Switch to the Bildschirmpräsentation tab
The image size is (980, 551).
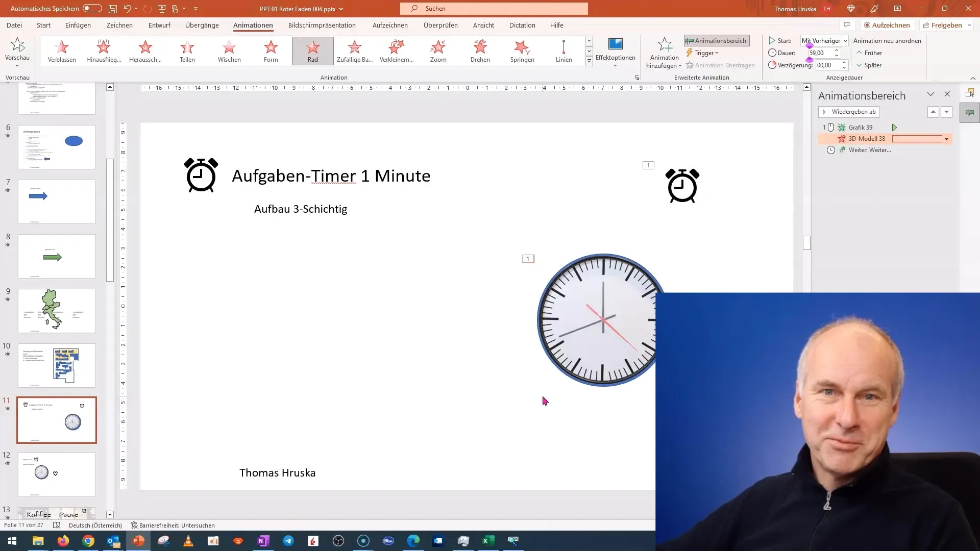[x=322, y=25]
